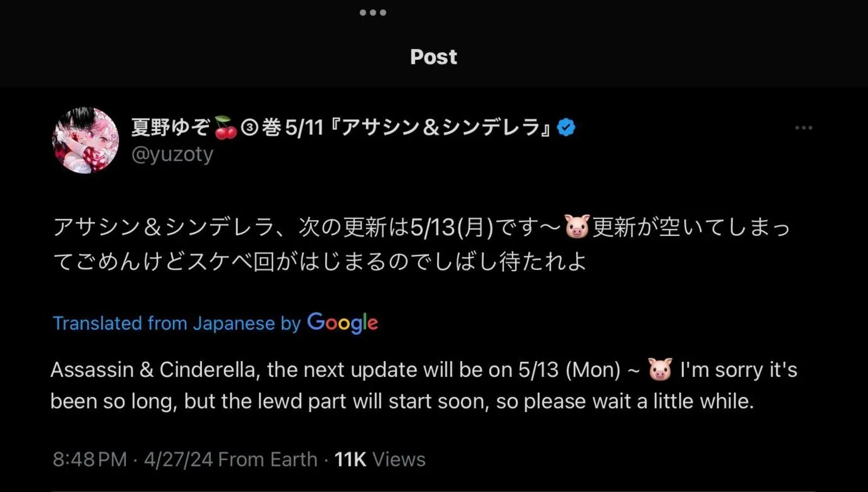Open the post's more options menu
The height and width of the screenshot is (492, 868).
point(803,128)
